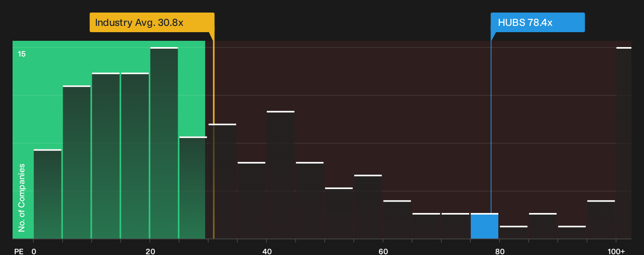Click the x-axis label 80
The height and width of the screenshot is (255, 644).
point(500,251)
